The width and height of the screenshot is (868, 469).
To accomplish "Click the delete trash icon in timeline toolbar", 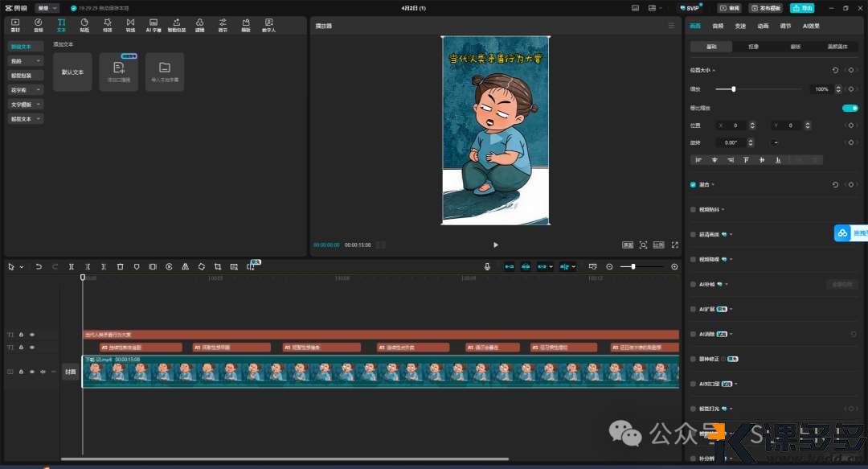I will (120, 266).
